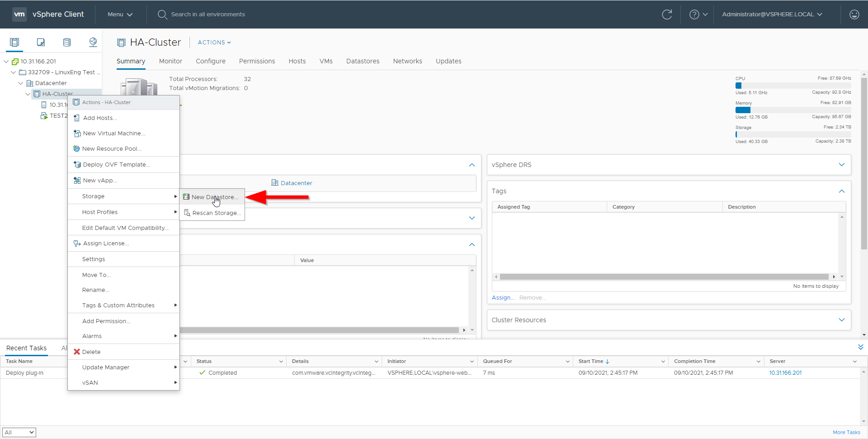868x439 pixels.
Task: Switch to VMs and Templates view icon
Action: pyautogui.click(x=41, y=43)
